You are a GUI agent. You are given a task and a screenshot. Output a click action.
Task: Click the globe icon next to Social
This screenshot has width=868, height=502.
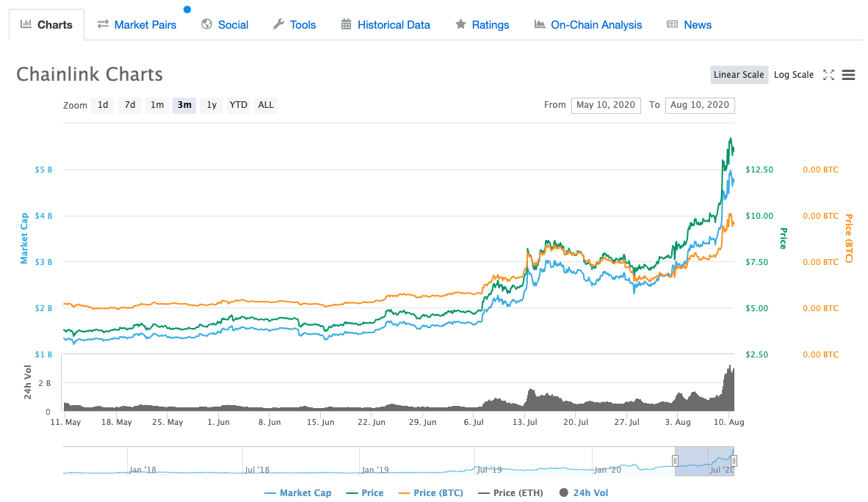coord(206,23)
